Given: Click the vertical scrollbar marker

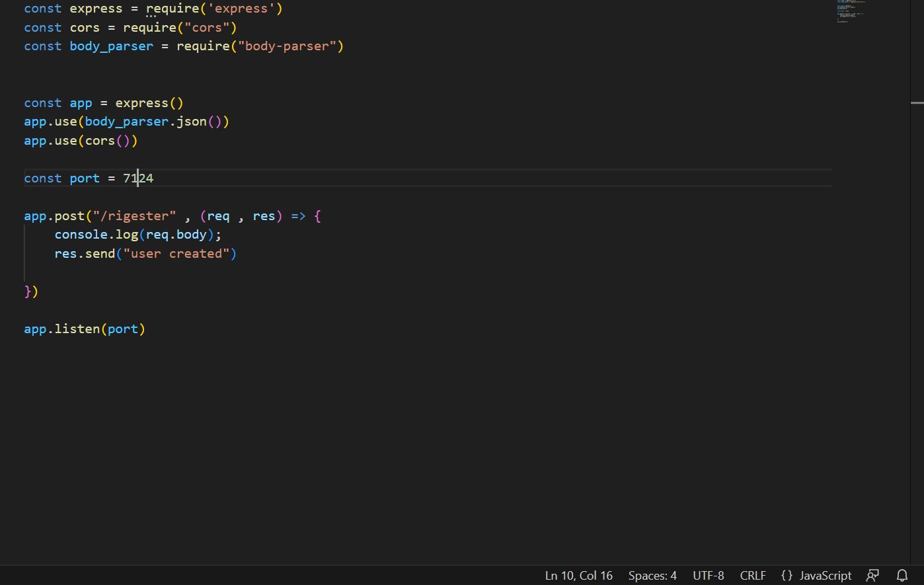Looking at the screenshot, I should coord(917,103).
